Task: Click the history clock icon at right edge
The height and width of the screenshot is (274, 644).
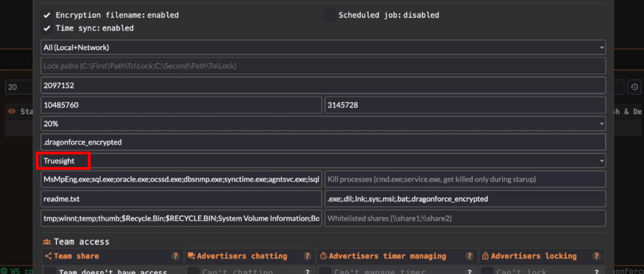Action: pos(634,87)
